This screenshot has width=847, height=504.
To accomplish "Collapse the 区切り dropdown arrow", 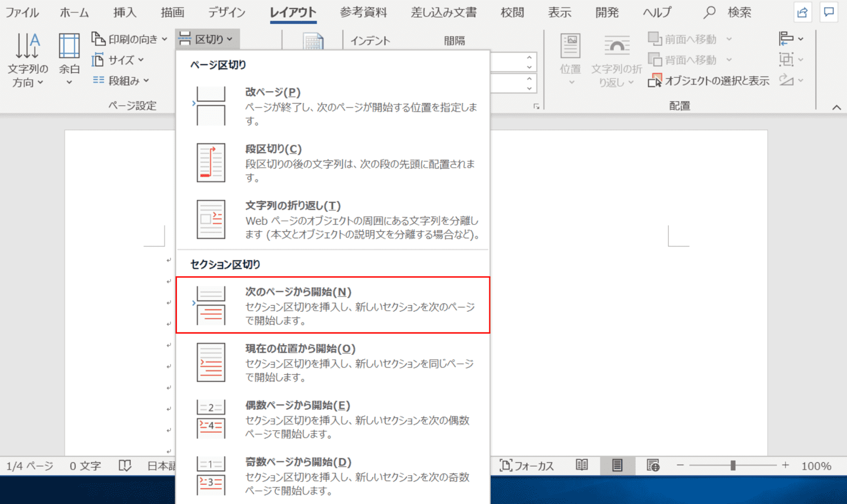I will tap(229, 39).
